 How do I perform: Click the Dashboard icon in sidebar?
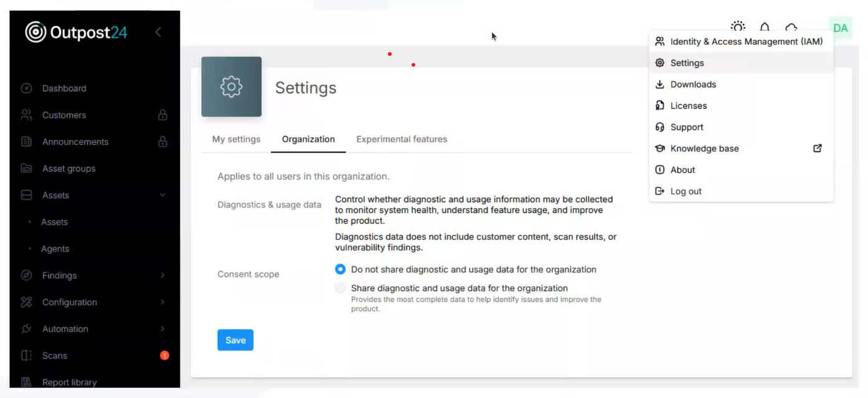pyautogui.click(x=26, y=88)
